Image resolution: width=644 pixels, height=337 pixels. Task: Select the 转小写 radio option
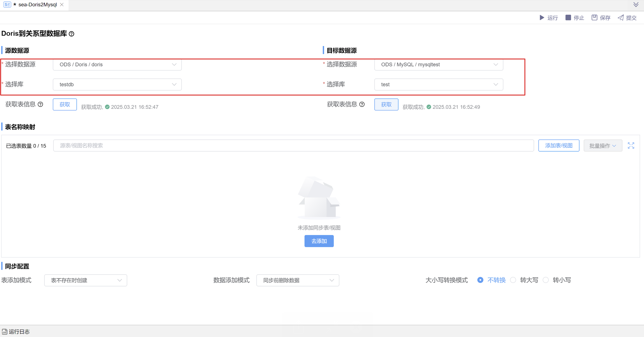tap(546, 280)
